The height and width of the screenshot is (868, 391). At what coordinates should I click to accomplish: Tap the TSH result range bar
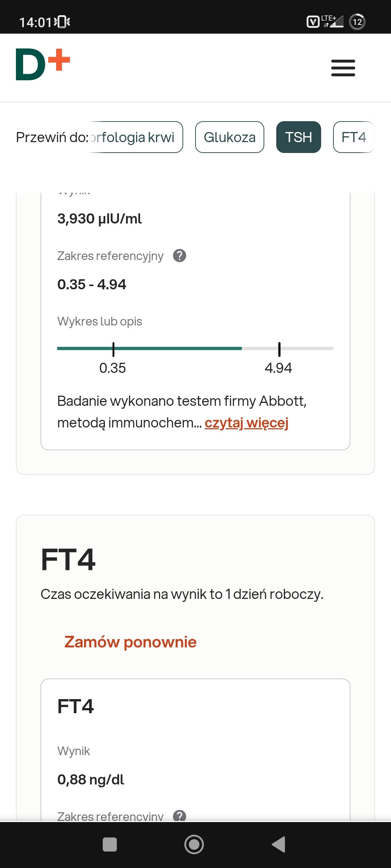point(195,348)
